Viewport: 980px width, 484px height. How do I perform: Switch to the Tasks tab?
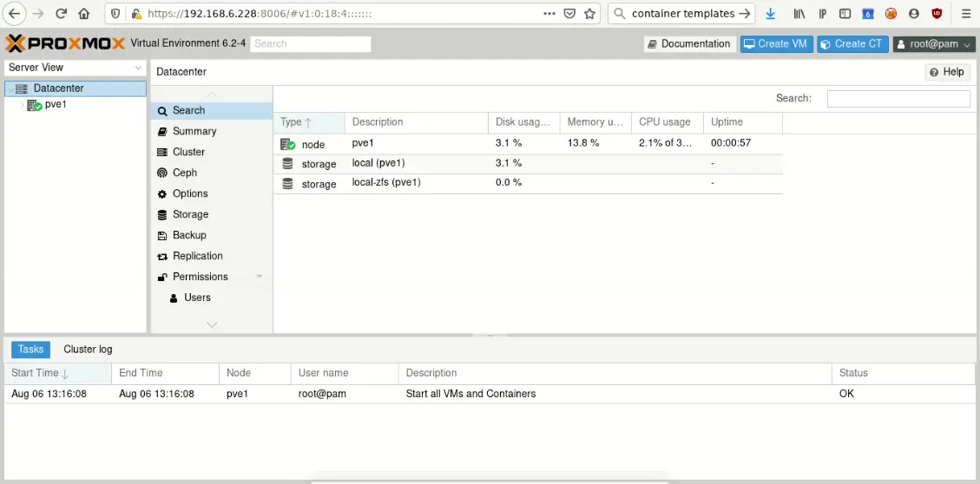30,350
